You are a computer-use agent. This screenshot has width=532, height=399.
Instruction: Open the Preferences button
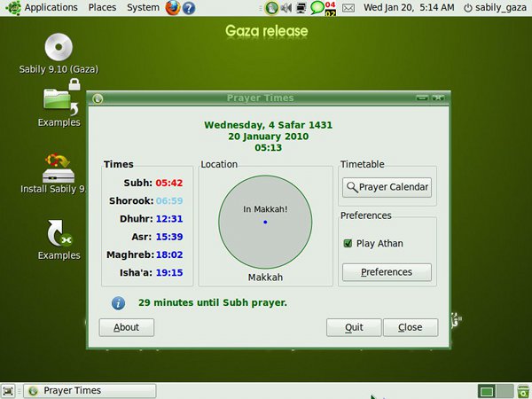tap(387, 272)
